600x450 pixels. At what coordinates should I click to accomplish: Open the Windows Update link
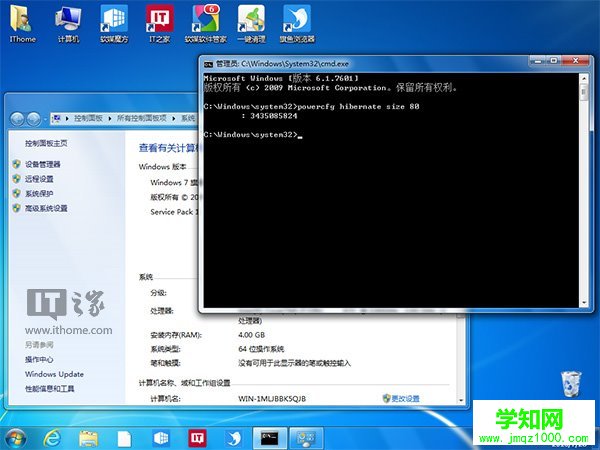coord(54,374)
